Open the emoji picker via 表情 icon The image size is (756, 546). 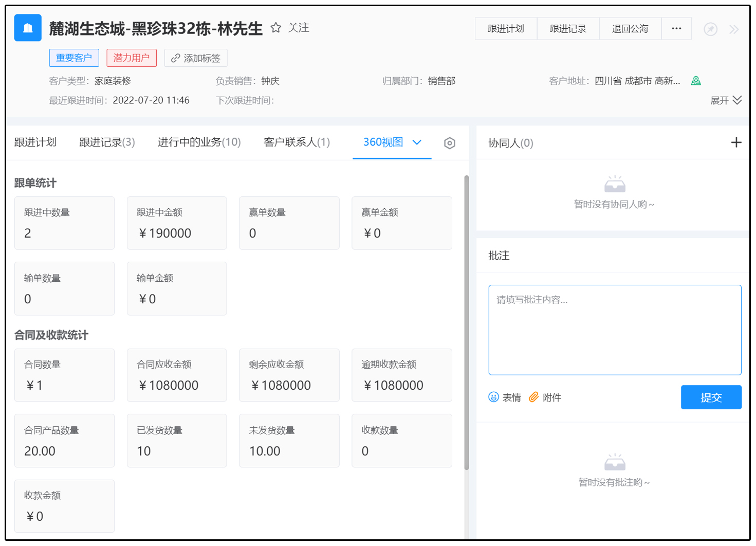click(x=493, y=397)
